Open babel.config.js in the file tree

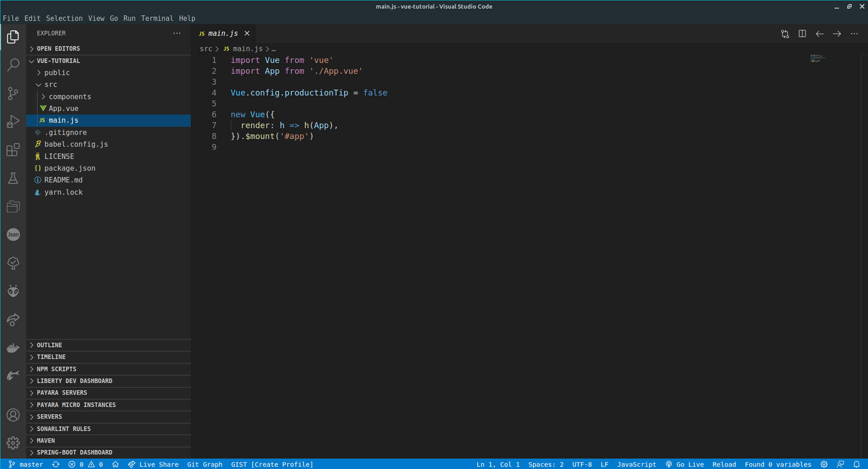click(x=109, y=144)
